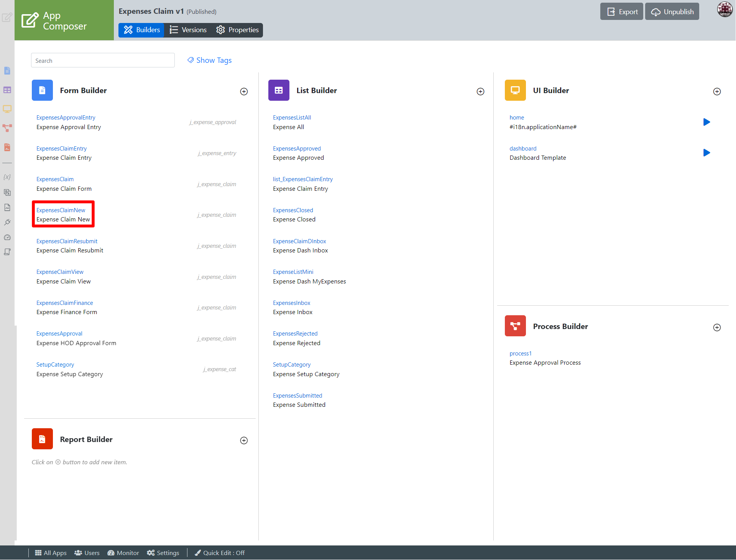Show tags for builder items
The image size is (736, 560).
[209, 60]
